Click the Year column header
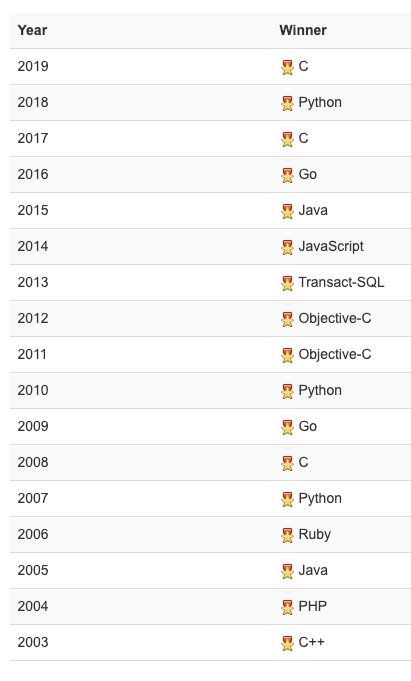 click(x=32, y=30)
